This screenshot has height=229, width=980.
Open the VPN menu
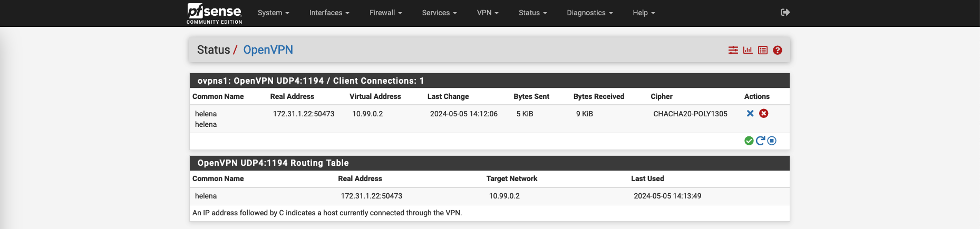(487, 13)
